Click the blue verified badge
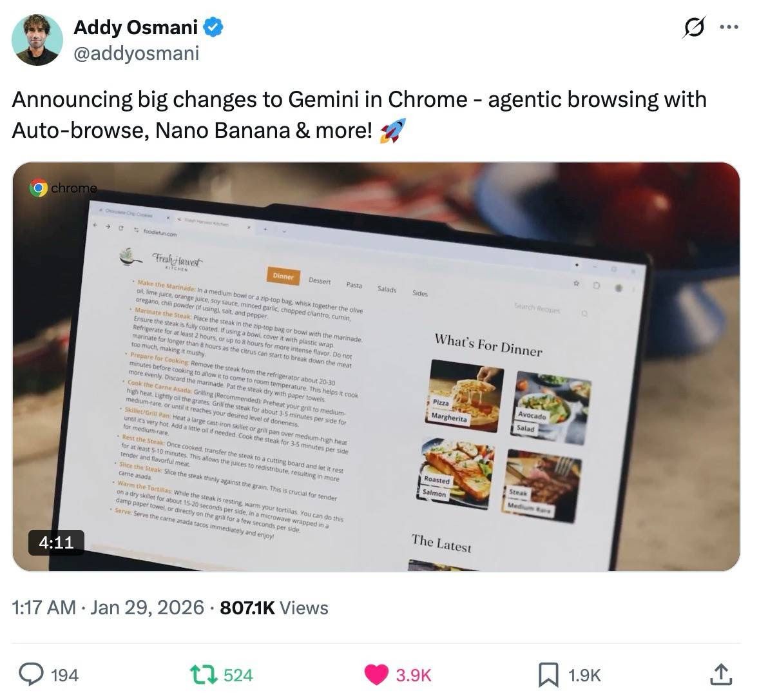759x700 pixels. tap(213, 27)
